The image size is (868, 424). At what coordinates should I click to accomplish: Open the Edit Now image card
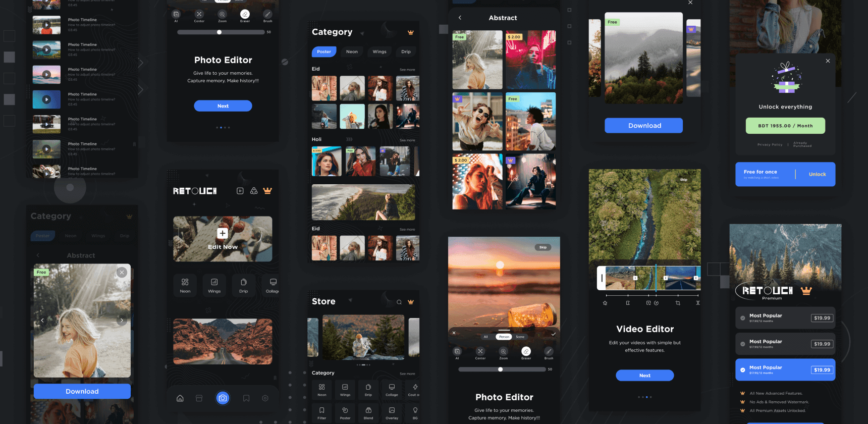point(223,239)
